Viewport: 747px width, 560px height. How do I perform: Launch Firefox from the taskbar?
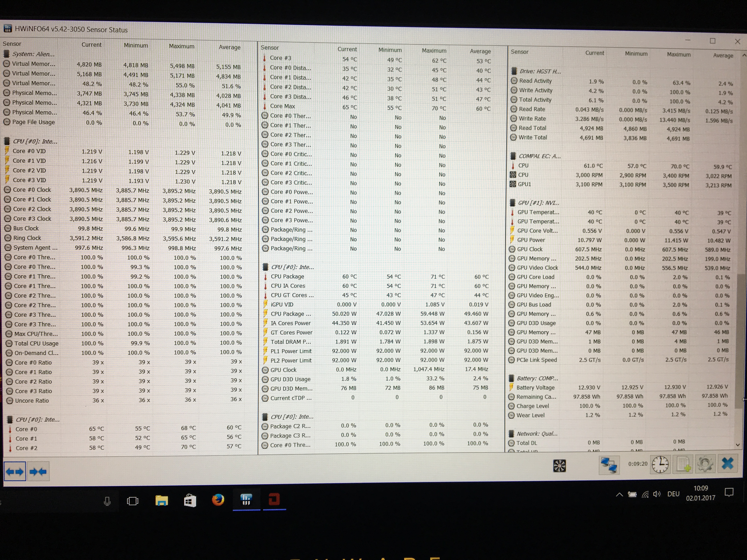coord(218,500)
